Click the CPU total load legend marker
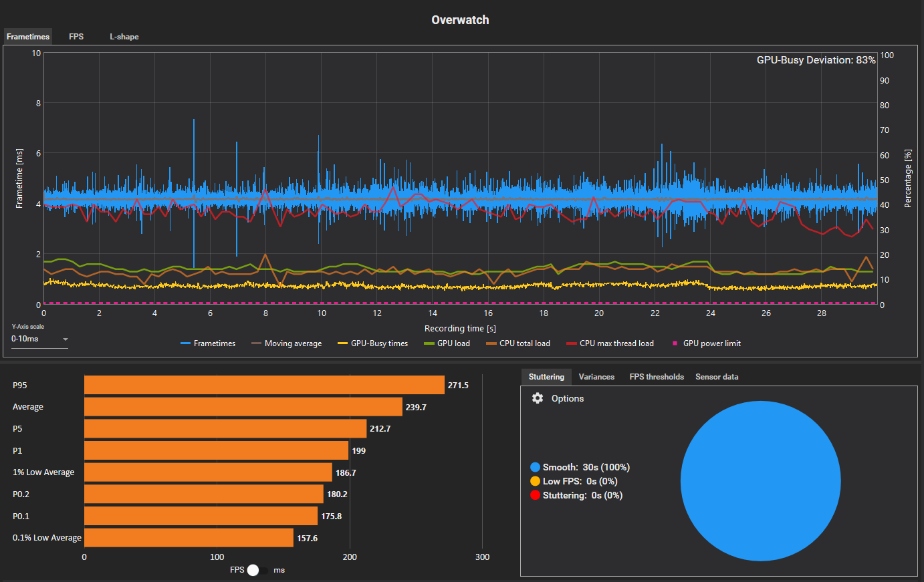924x582 pixels. point(491,343)
